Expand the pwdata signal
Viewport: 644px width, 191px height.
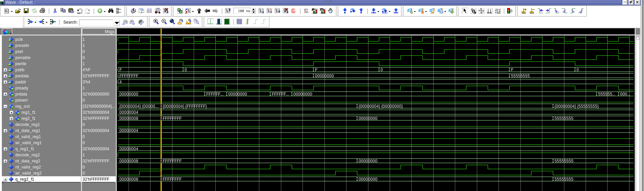(x=5, y=76)
